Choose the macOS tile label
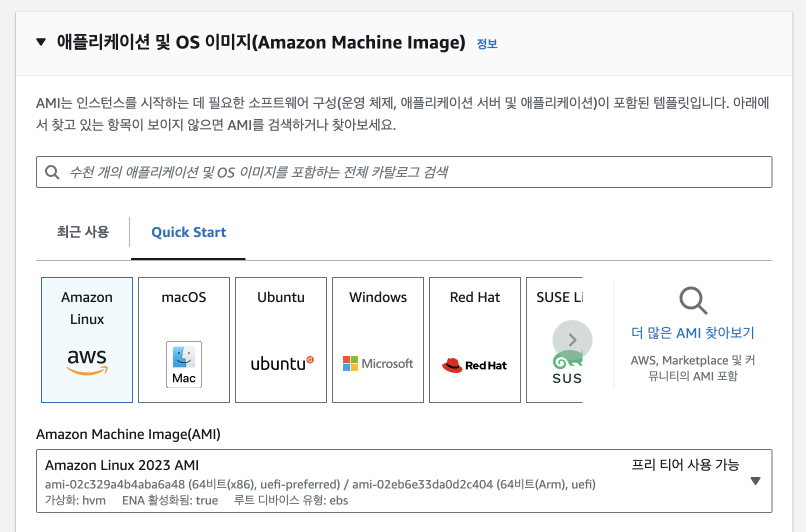This screenshot has height=532, width=806. 184,297
